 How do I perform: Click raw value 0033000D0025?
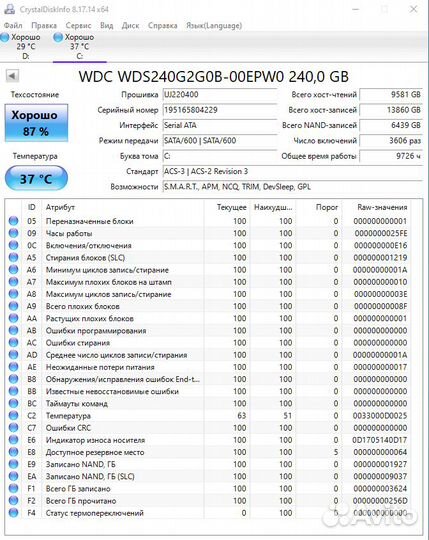[x=380, y=416]
